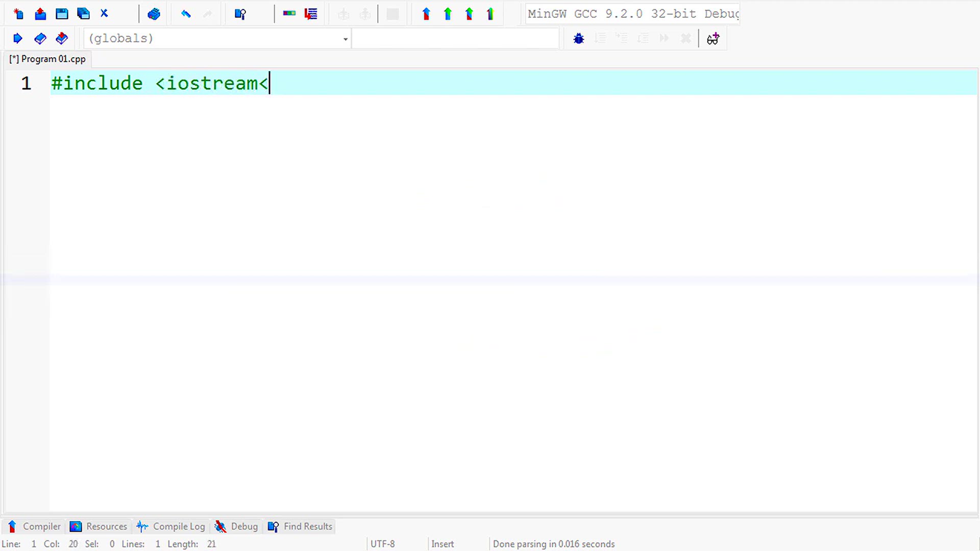Click the 'Done parsing in 0.016 seconds' status
This screenshot has height=551, width=980.
pyautogui.click(x=554, y=544)
